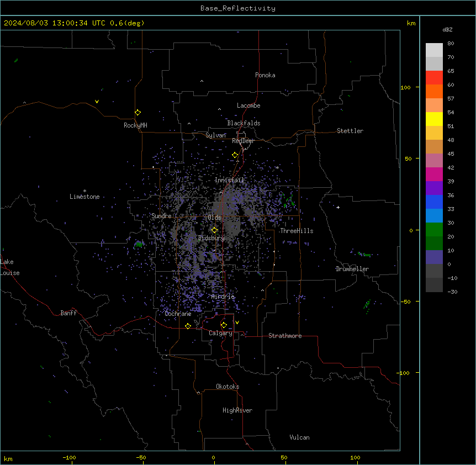Click the Banff label
This screenshot has width=476, height=465.
click(68, 313)
